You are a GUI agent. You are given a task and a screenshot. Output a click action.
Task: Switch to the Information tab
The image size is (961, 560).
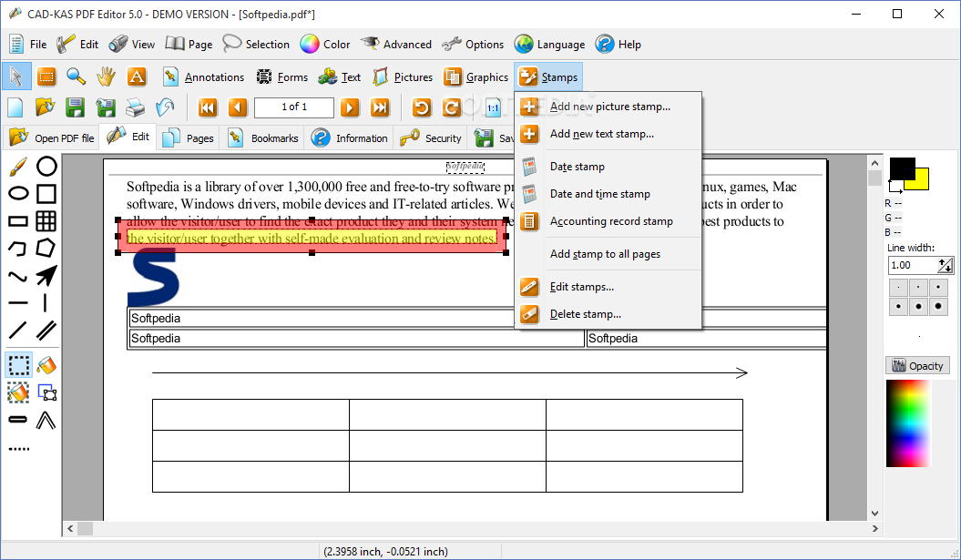[350, 137]
